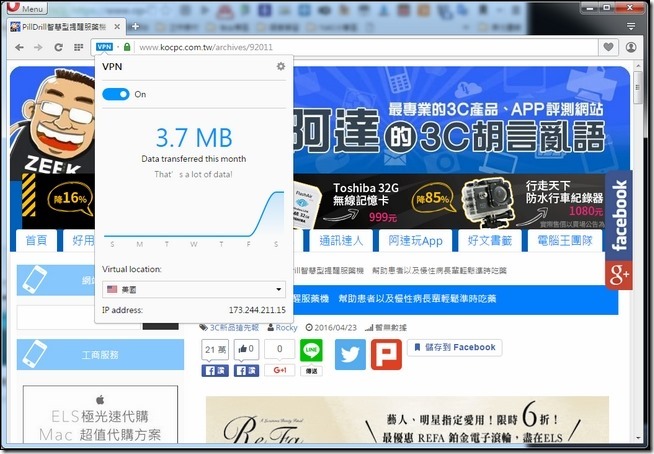Share article via LINE icon

[311, 350]
